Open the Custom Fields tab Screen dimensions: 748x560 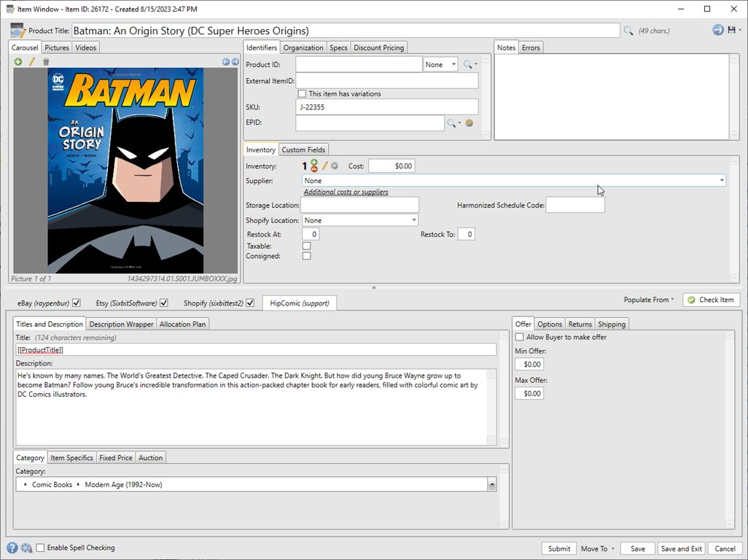pos(303,149)
